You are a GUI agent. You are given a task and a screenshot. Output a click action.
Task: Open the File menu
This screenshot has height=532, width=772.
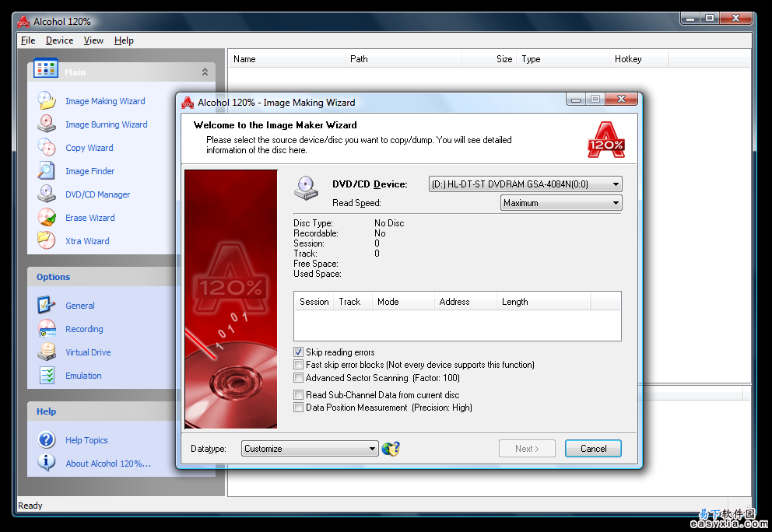[28, 40]
